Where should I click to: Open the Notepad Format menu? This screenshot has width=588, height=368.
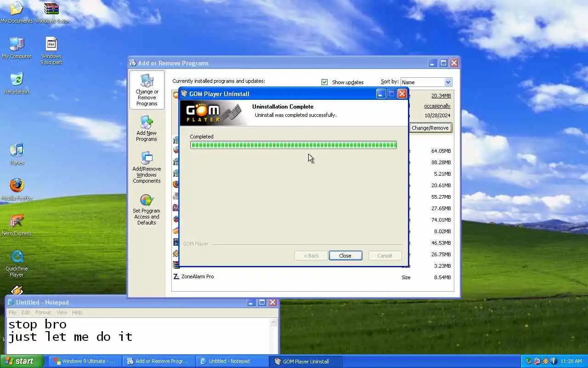[x=43, y=312]
